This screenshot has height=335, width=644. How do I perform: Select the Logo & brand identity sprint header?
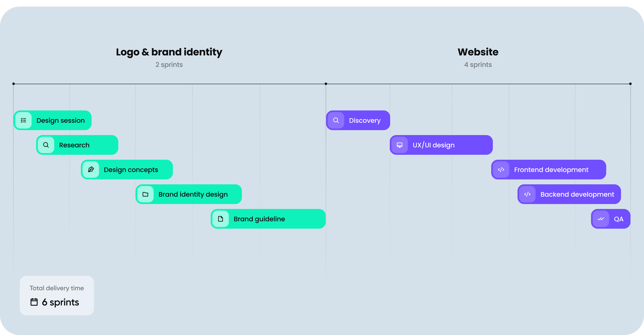coord(169,52)
